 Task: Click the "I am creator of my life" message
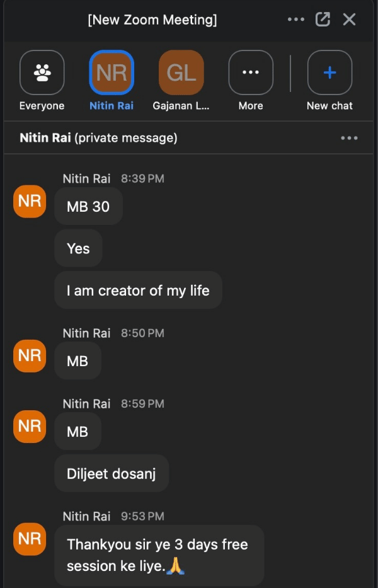coord(138,291)
